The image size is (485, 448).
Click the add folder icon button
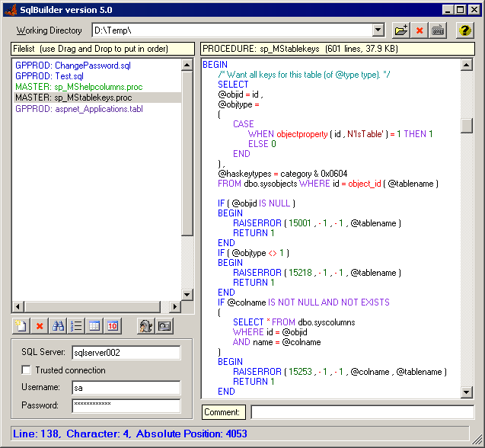[x=401, y=30]
